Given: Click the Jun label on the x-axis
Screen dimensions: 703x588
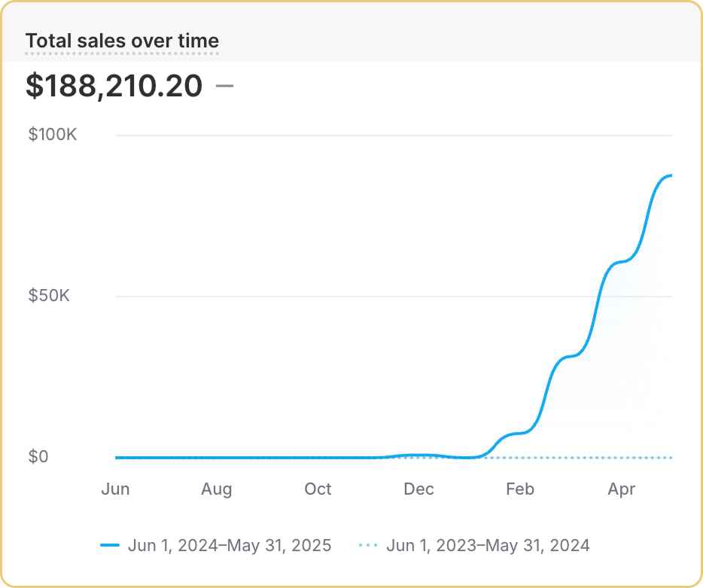Looking at the screenshot, I should (115, 489).
